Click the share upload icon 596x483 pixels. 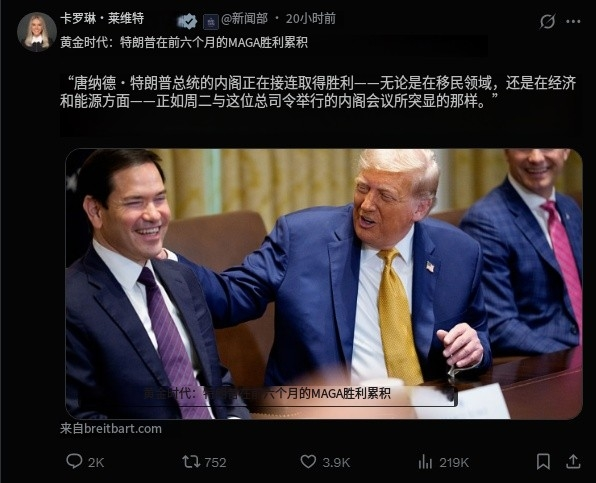(x=573, y=462)
